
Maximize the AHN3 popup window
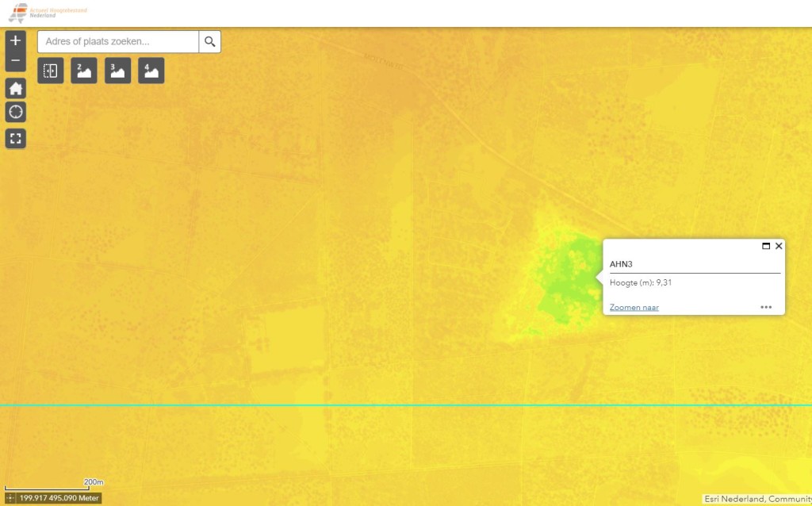click(x=766, y=246)
